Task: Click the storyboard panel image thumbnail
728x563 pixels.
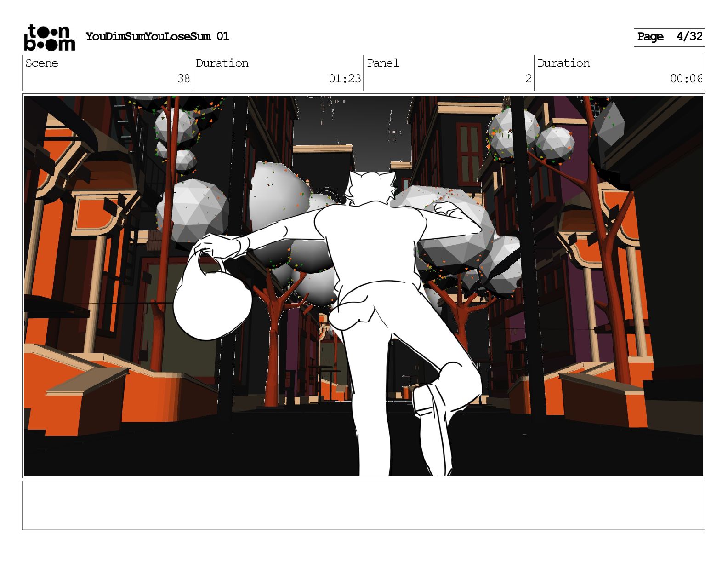Action: coord(364,286)
